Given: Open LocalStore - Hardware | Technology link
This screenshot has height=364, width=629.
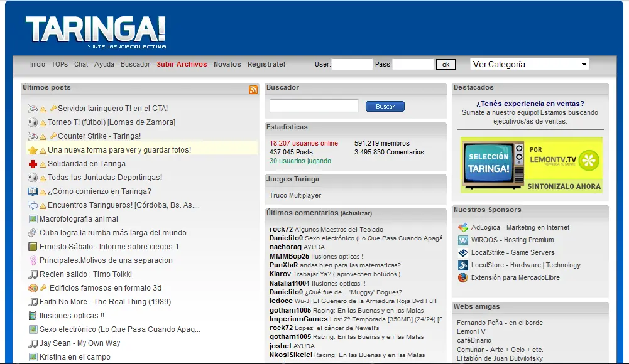Looking at the screenshot, I should pos(526,265).
